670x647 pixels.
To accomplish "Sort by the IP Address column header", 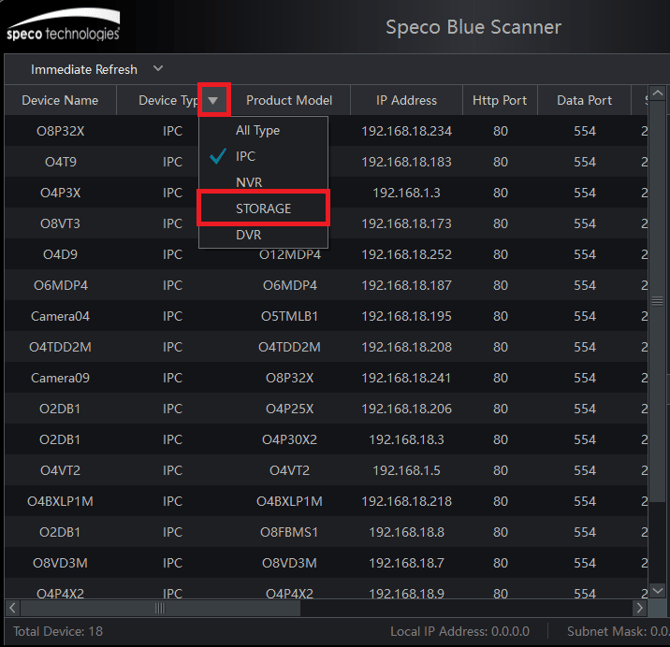I will click(406, 100).
